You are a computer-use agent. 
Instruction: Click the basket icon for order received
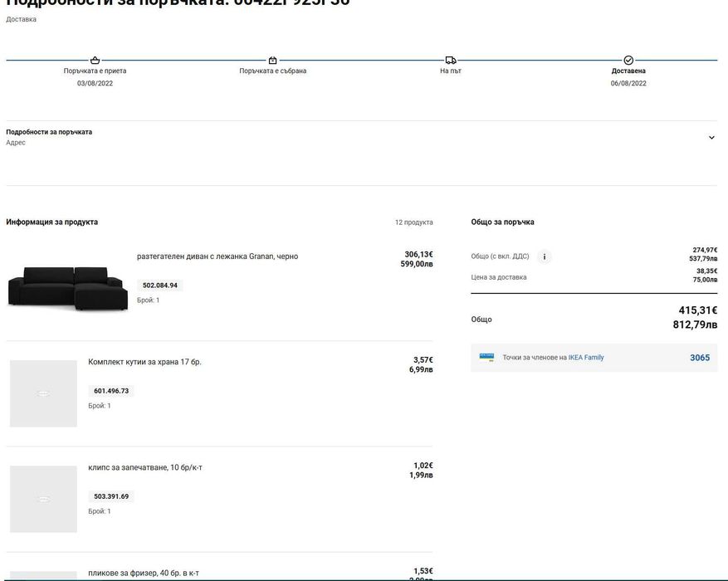point(95,61)
